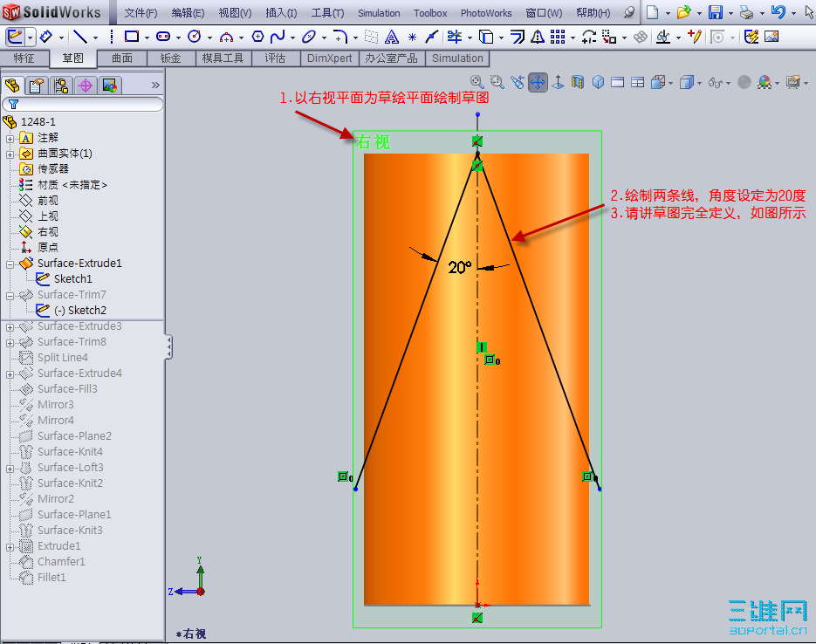Open the 编辑(E) menu
The height and width of the screenshot is (644, 816).
(188, 13)
